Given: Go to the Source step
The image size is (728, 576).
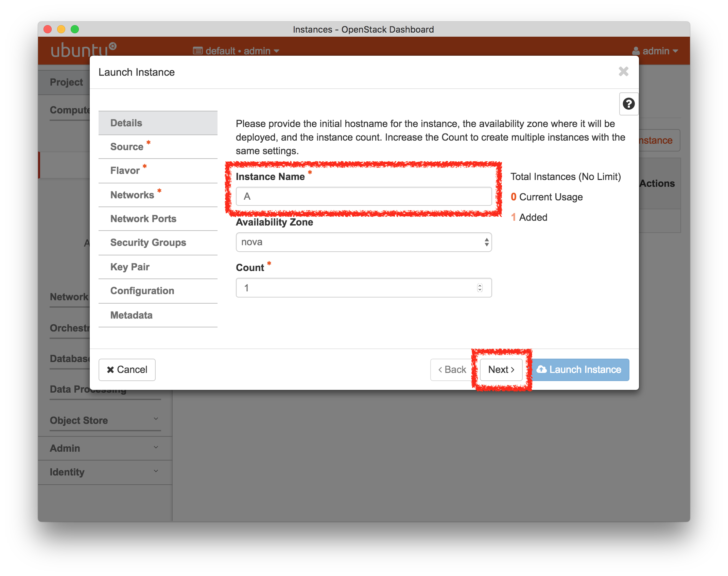Looking at the screenshot, I should (158, 147).
